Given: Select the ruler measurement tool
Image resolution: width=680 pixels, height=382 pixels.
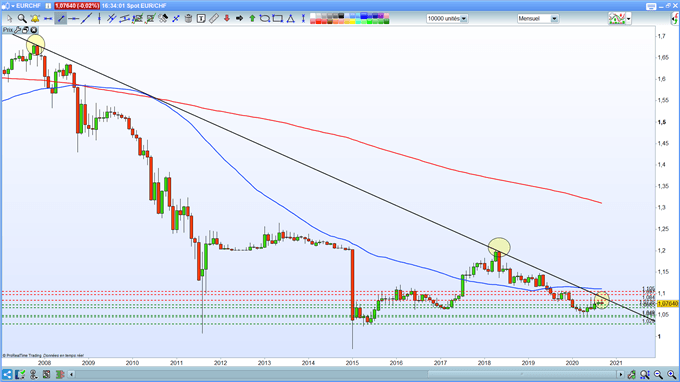Looking at the screenshot, I should click(x=213, y=19).
